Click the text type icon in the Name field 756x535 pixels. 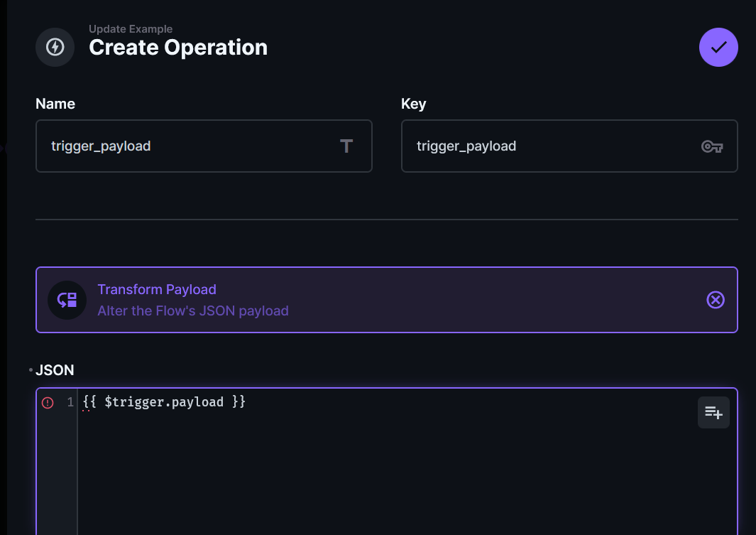click(x=346, y=146)
